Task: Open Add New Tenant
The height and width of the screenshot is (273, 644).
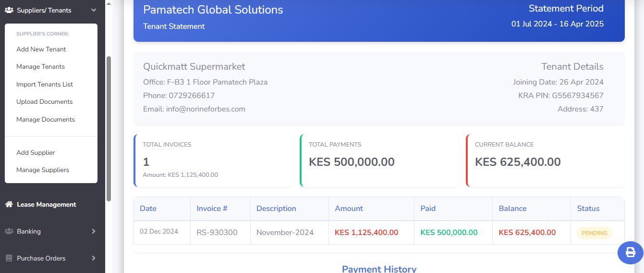Action: 41,49
